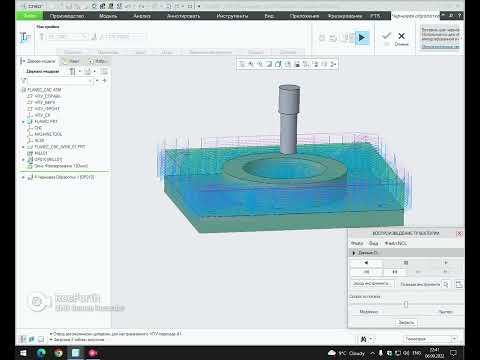Click the tree columns icon at model tree header right
480x360 pixels.
click(104, 71)
